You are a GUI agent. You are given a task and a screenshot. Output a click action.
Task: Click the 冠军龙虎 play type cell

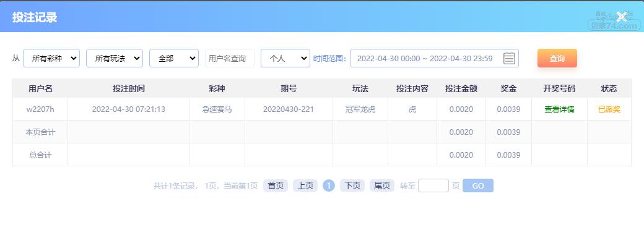click(x=360, y=109)
